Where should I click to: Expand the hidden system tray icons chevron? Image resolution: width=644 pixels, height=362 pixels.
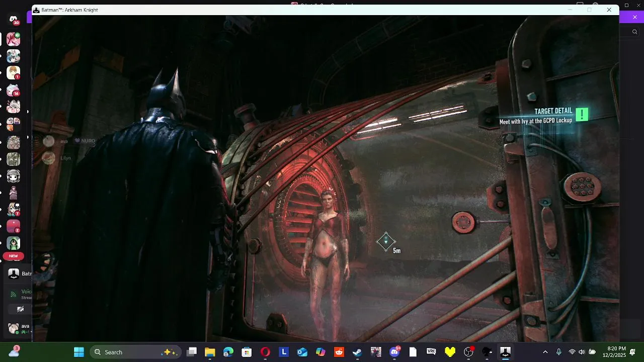point(545,352)
